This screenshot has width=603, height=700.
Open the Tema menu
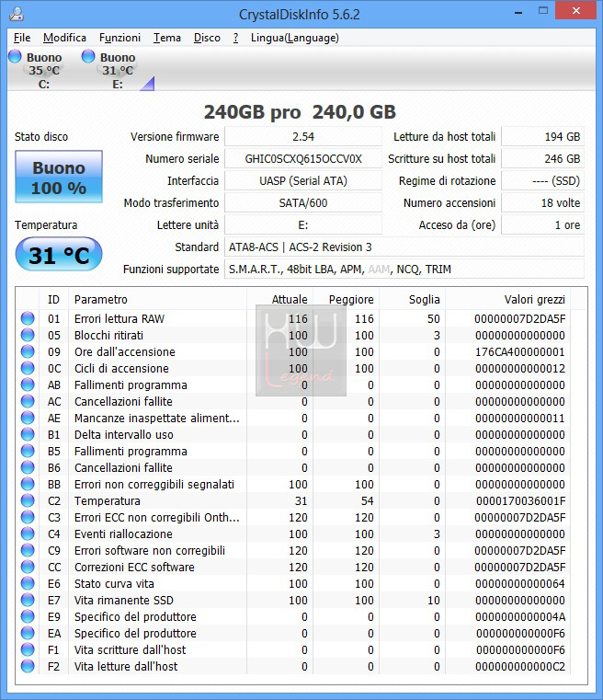[166, 38]
